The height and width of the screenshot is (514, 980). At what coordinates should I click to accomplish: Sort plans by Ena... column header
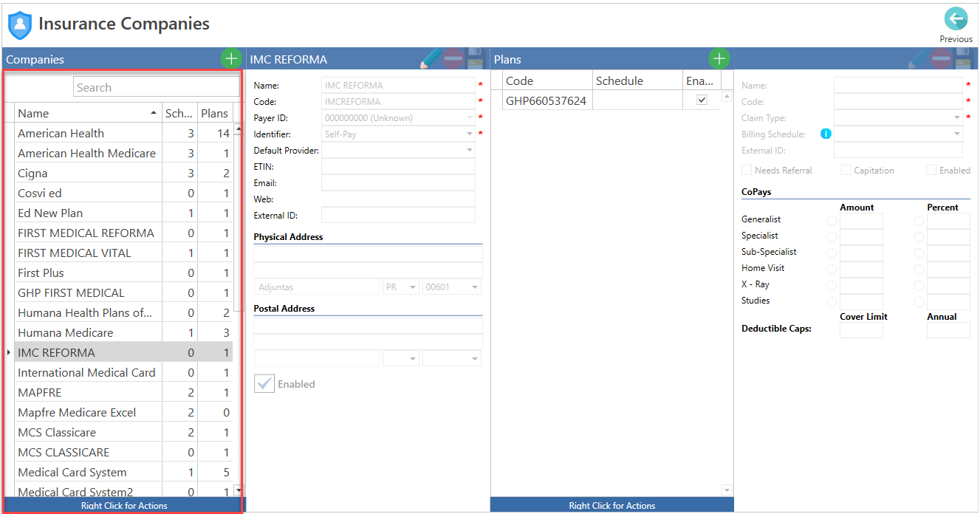[x=702, y=80]
